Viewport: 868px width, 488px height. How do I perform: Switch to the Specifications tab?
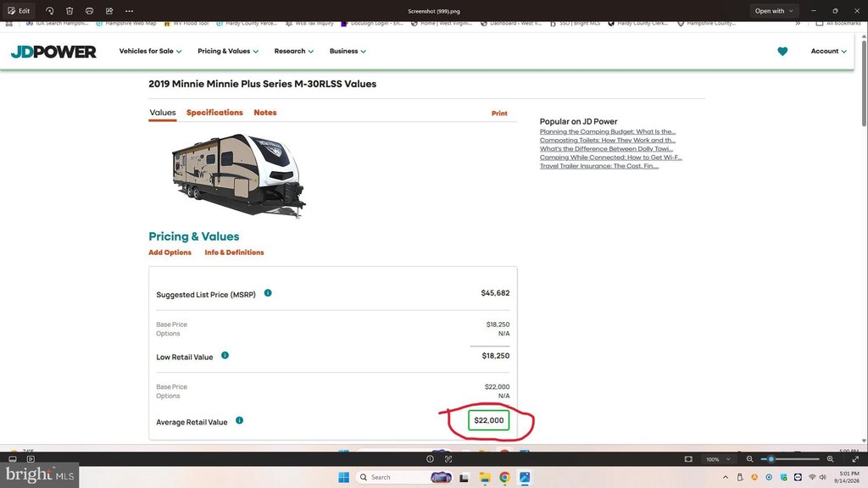point(214,113)
